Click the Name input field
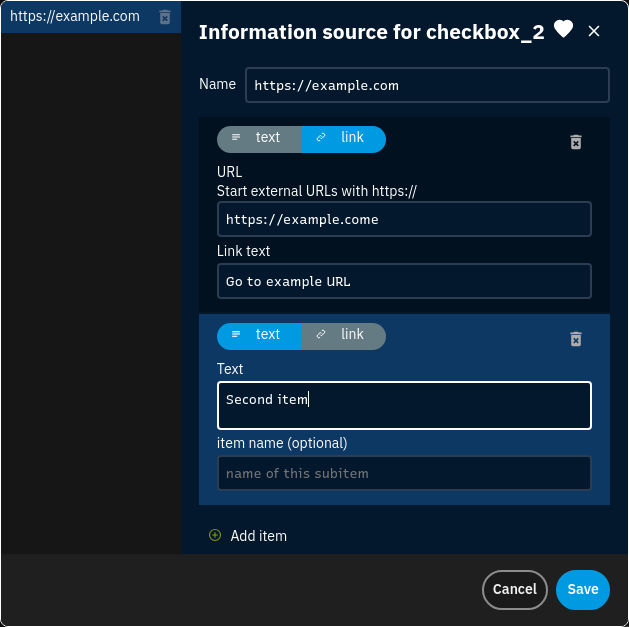Image resolution: width=629 pixels, height=627 pixels. click(x=427, y=85)
